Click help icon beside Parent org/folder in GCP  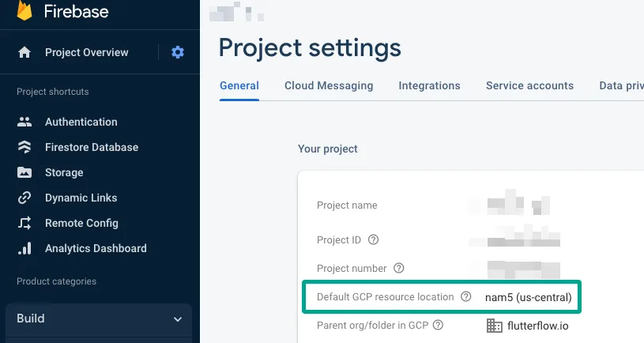[x=439, y=325]
